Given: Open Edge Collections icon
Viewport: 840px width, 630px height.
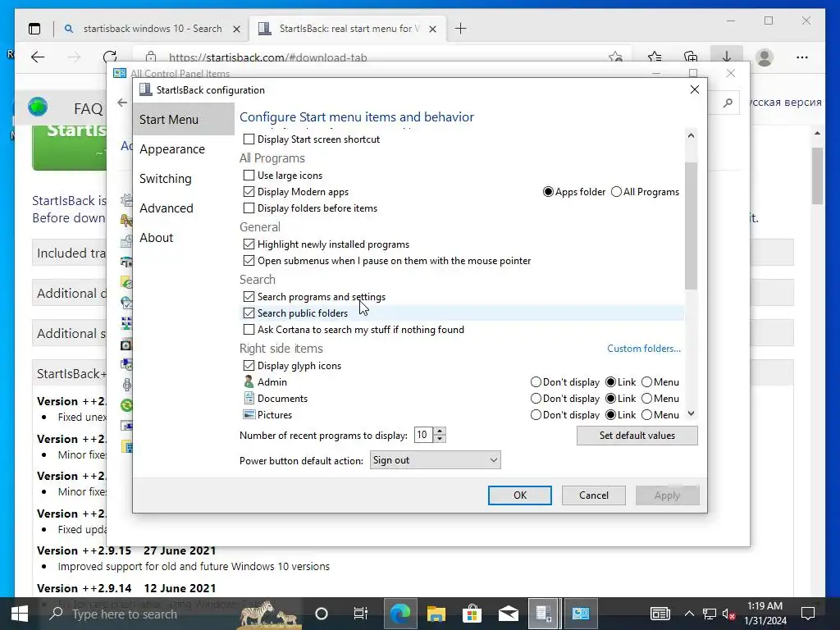Looking at the screenshot, I should (691, 57).
